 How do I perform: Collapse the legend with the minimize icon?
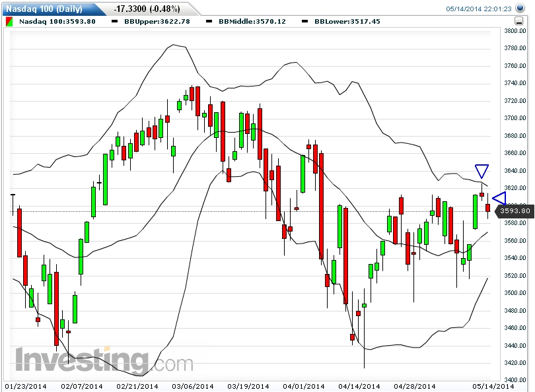click(x=518, y=22)
